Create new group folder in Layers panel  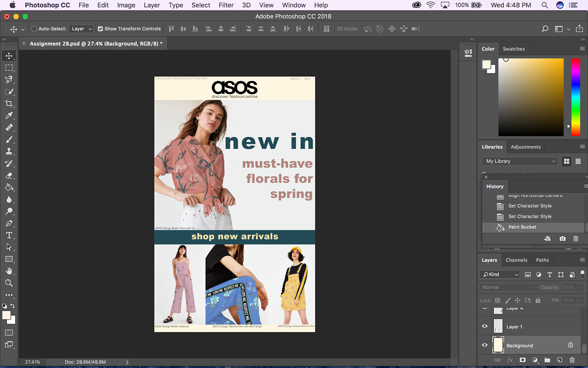coord(547,360)
